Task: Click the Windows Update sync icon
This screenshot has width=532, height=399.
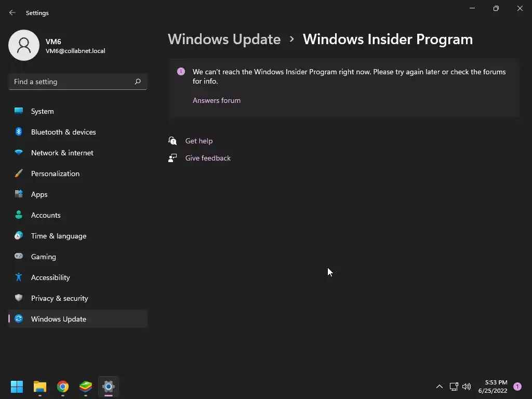Action: (19, 318)
